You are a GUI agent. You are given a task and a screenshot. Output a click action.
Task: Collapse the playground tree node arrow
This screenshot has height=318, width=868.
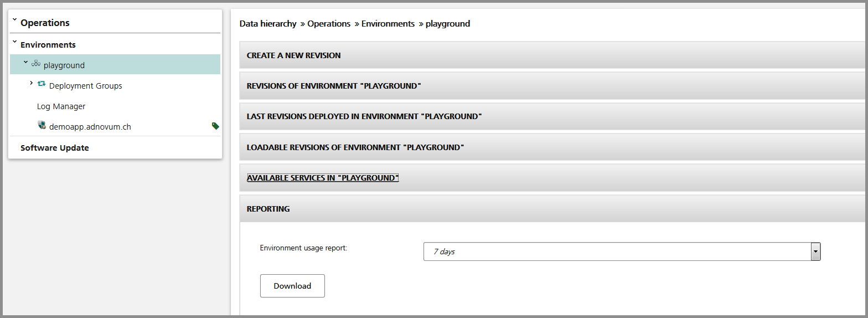[x=25, y=63]
